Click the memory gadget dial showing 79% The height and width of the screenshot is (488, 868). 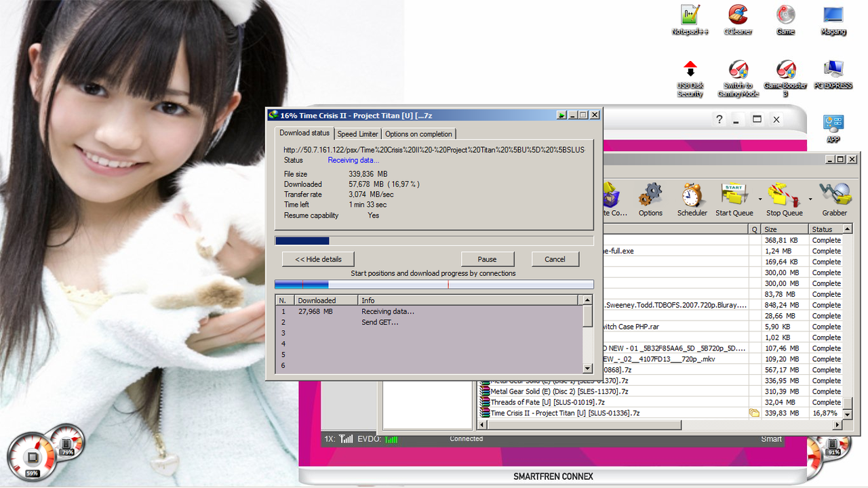(x=68, y=441)
